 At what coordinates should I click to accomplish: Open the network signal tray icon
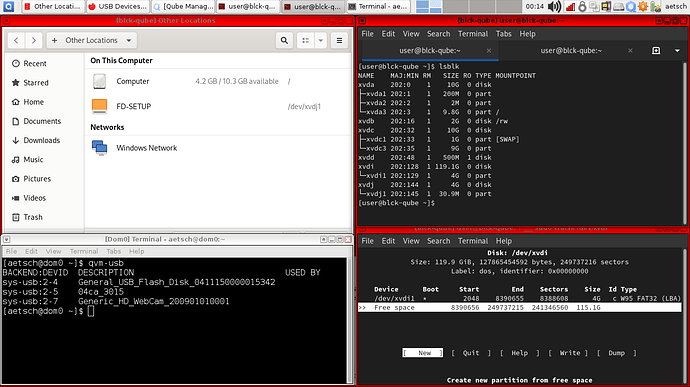click(570, 6)
